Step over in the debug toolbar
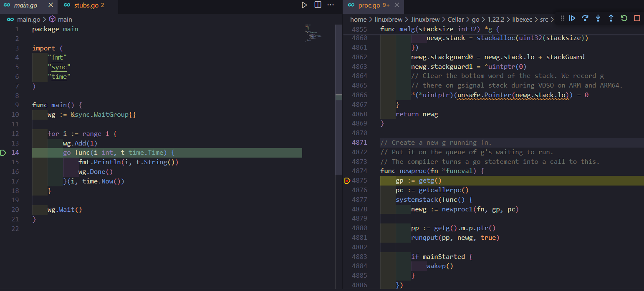 [x=585, y=18]
